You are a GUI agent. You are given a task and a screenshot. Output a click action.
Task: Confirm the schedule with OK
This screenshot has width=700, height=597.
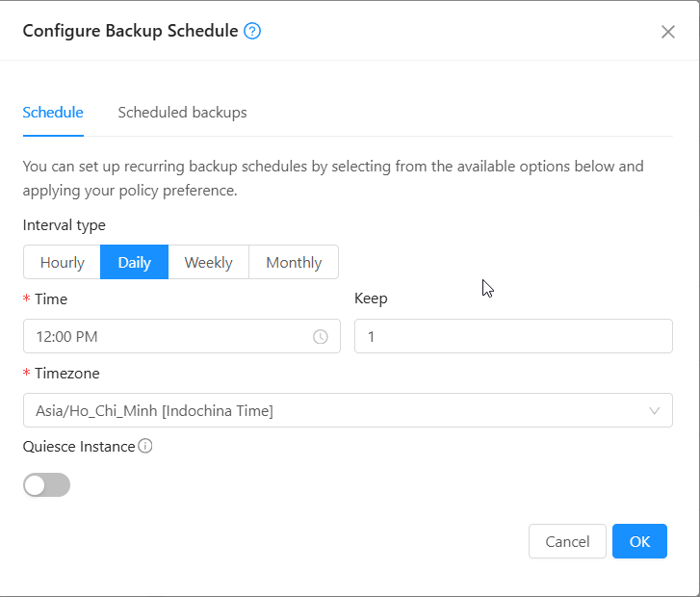click(639, 541)
